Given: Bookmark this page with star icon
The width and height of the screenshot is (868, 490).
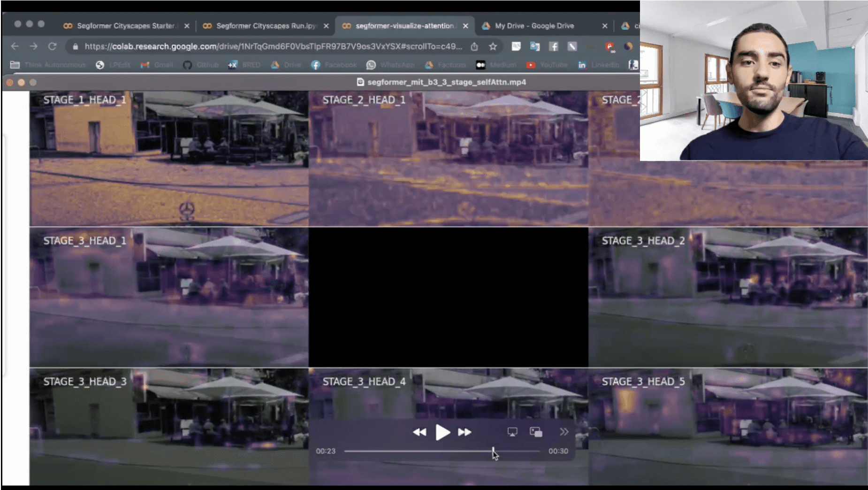Looking at the screenshot, I should (493, 46).
